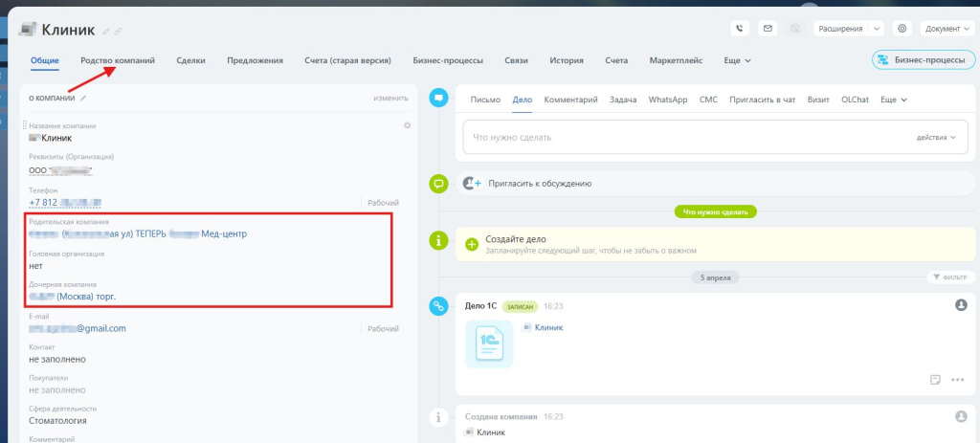Click Сфера деятельности value Стоматология

pyautogui.click(x=57, y=420)
